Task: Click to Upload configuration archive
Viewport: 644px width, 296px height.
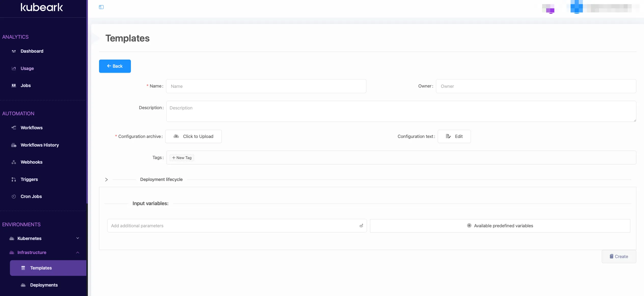Action: pos(194,136)
